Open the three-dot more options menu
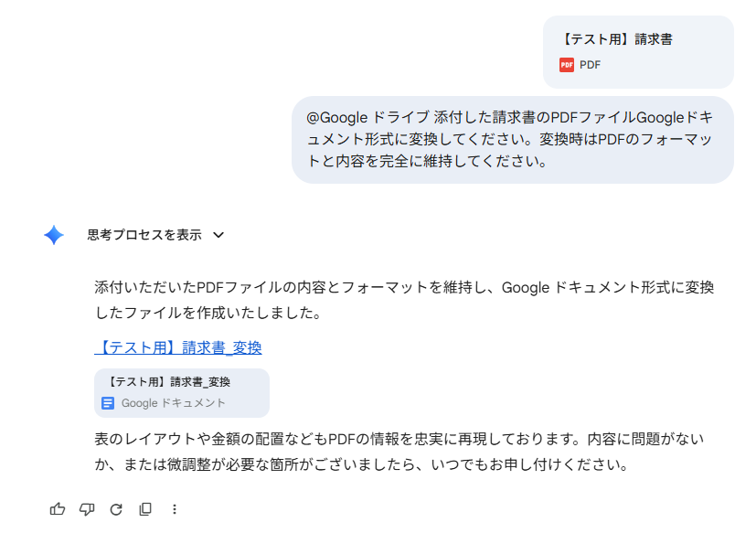 coord(175,509)
